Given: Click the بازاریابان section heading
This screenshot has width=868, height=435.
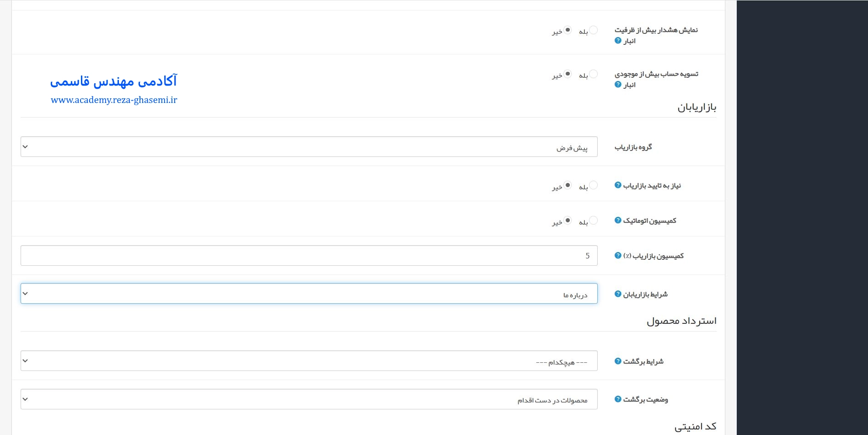Looking at the screenshot, I should (x=697, y=107).
